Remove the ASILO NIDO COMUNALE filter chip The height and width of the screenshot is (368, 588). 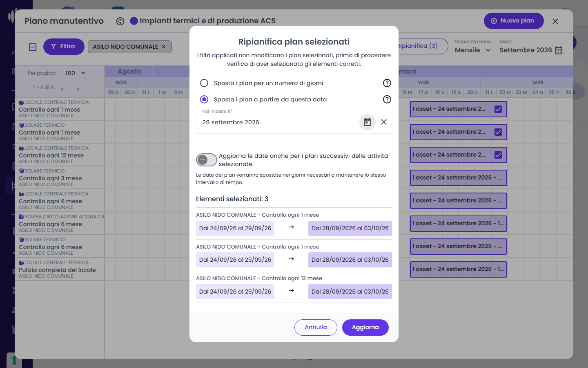point(163,47)
